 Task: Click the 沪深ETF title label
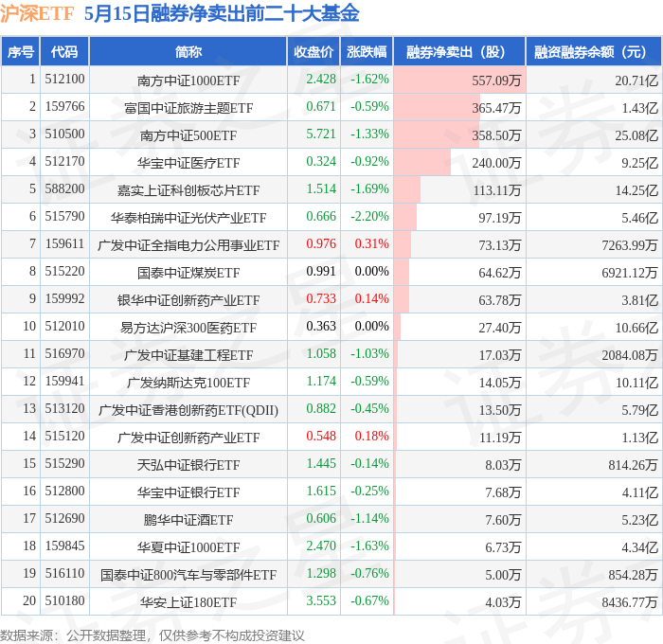(37, 13)
